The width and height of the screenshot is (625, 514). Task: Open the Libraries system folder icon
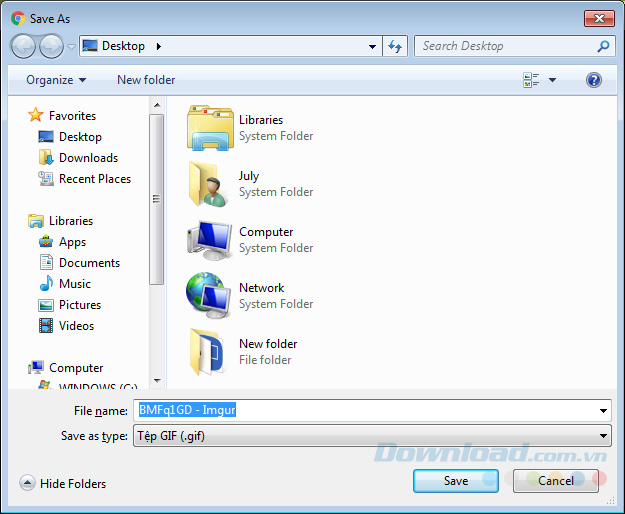[209, 128]
